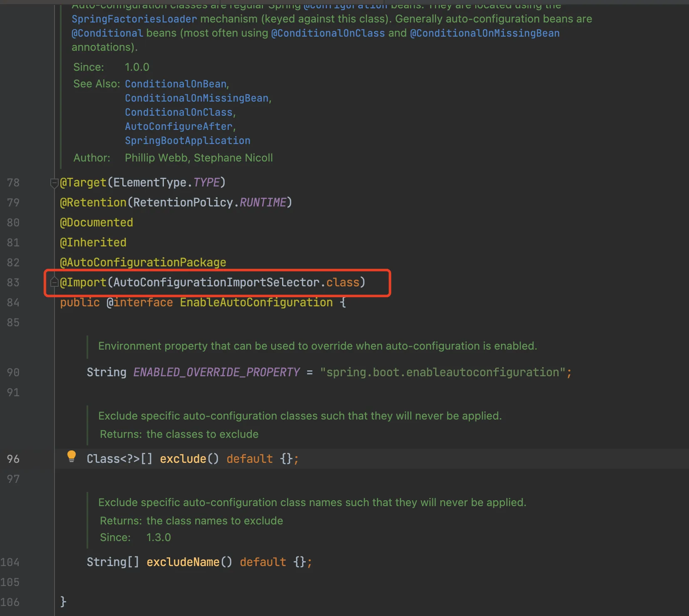Image resolution: width=689 pixels, height=616 pixels.
Task: Click the excludeName method name
Action: point(183,562)
